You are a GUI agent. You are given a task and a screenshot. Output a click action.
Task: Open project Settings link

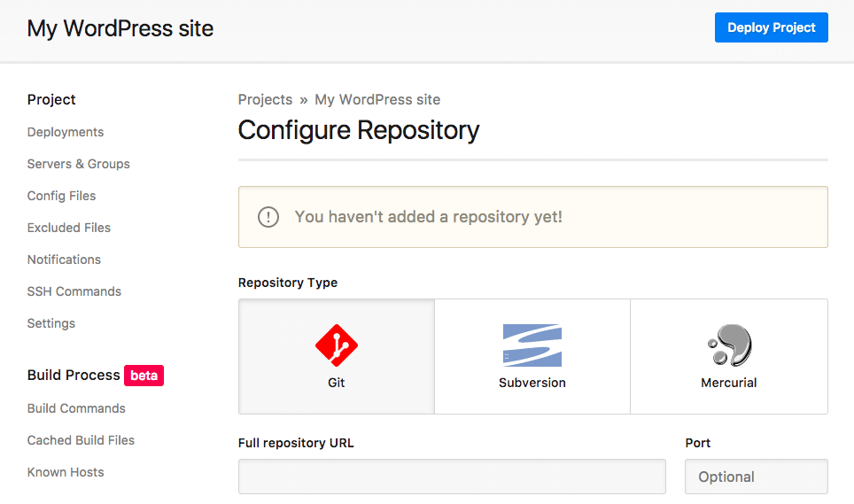coord(51,323)
